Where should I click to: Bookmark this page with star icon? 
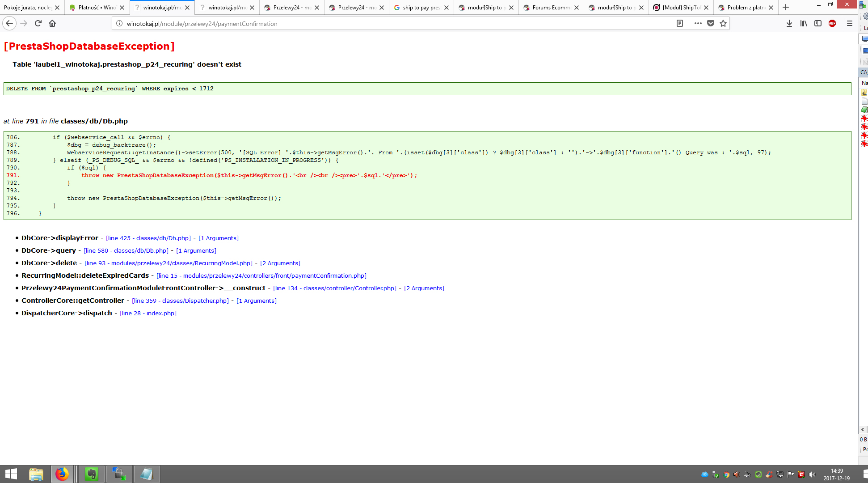[x=723, y=23]
